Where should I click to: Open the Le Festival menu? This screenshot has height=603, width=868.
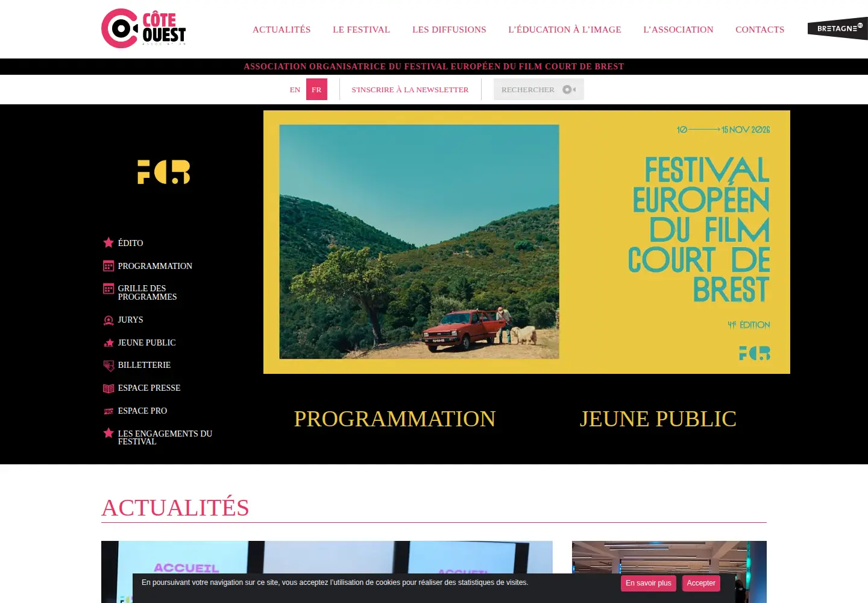[362, 30]
